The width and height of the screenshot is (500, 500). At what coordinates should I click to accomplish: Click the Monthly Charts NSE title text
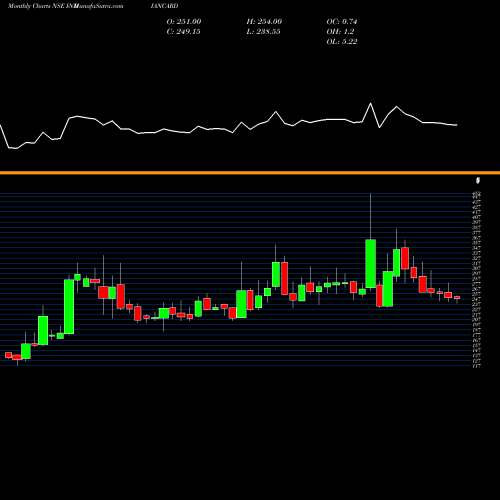pos(37,6)
